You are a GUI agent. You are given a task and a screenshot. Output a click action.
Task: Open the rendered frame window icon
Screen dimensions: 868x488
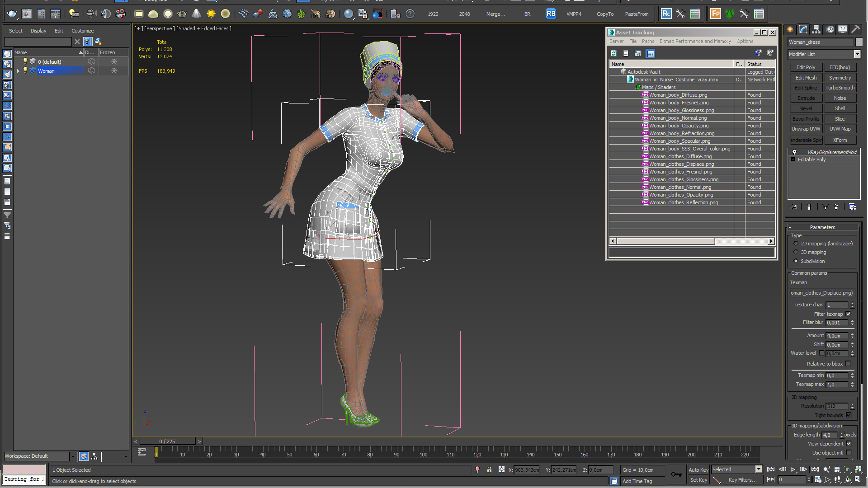(27, 14)
